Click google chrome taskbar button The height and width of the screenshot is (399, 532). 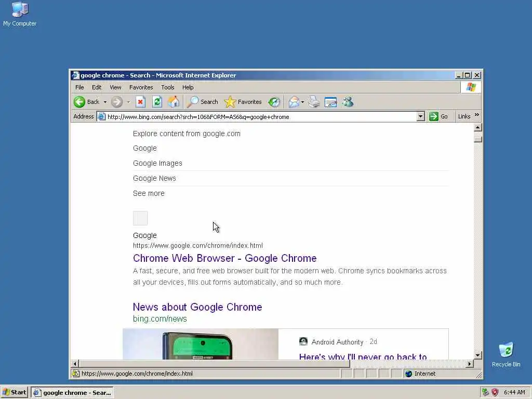(x=72, y=393)
